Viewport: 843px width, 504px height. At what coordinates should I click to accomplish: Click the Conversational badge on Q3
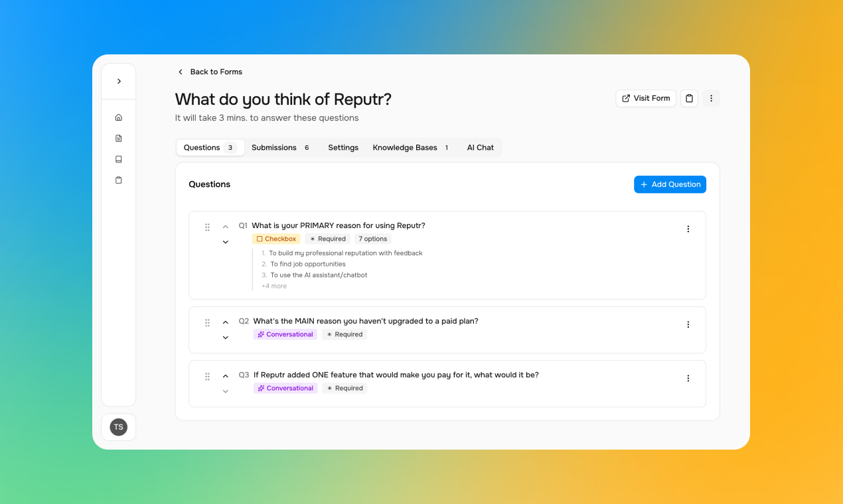pos(285,388)
